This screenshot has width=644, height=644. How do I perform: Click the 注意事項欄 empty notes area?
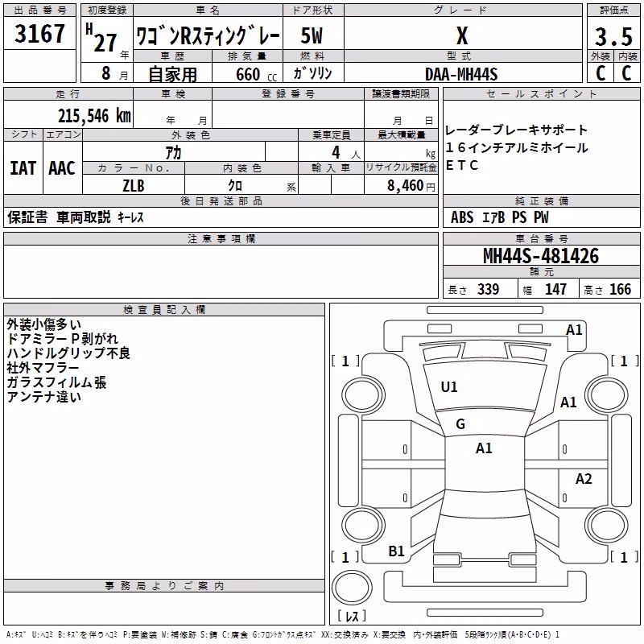tap(221, 271)
